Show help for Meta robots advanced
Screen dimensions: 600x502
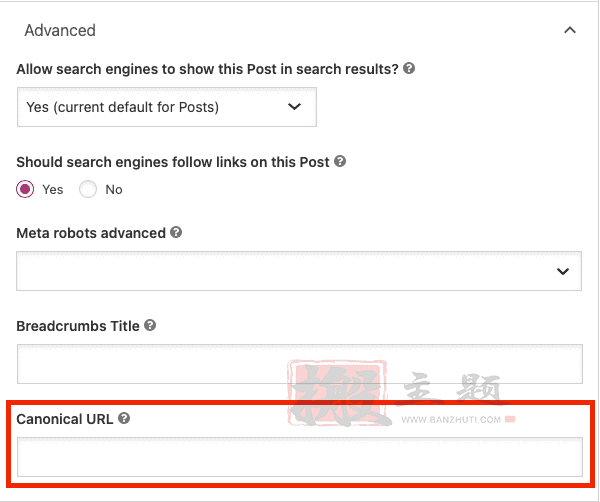click(176, 232)
